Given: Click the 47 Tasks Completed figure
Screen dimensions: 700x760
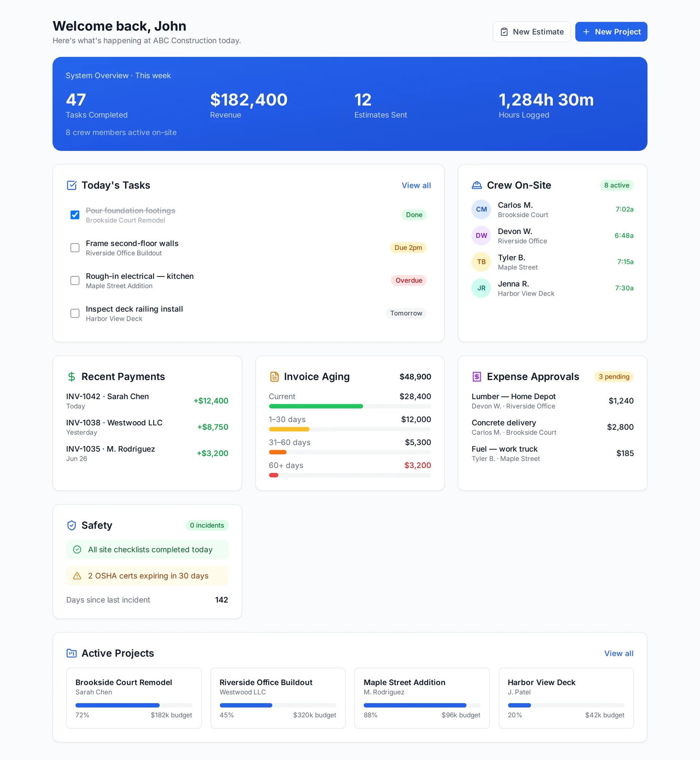Looking at the screenshot, I should [76, 100].
